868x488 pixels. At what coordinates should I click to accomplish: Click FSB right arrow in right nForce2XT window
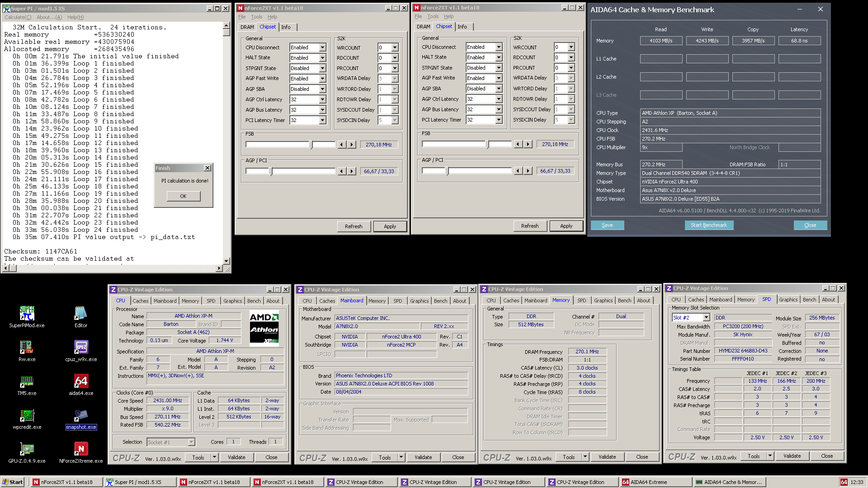click(x=528, y=144)
